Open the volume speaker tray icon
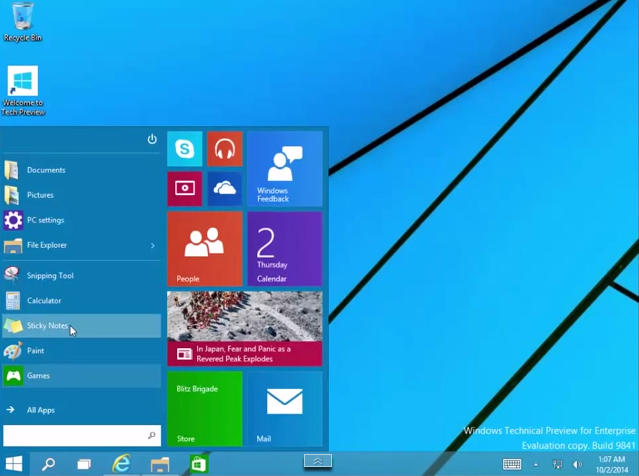This screenshot has height=476, width=639. [x=577, y=464]
